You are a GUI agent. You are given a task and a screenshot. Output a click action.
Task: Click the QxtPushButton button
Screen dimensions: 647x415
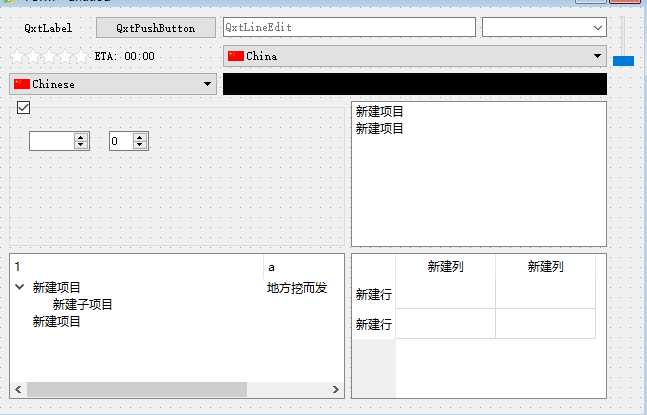[156, 28]
